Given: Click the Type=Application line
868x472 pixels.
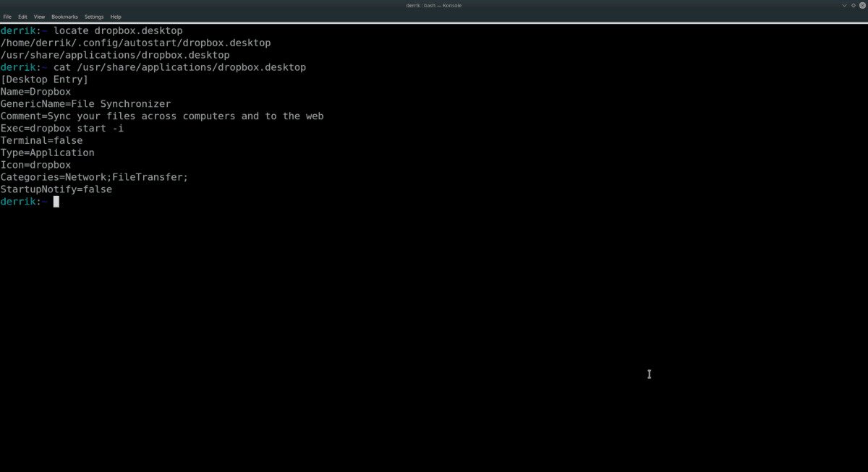Looking at the screenshot, I should (x=47, y=153).
